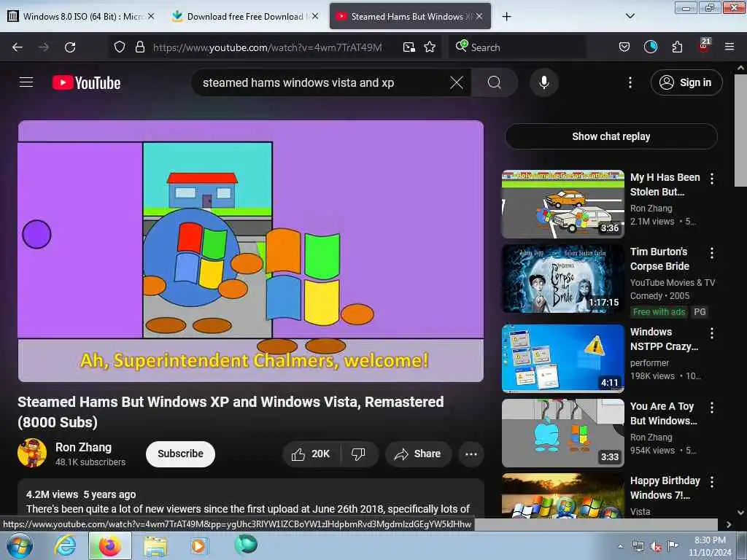Open YouTube settings three-dot menu
Screen dimensions: 747x560
click(x=630, y=83)
